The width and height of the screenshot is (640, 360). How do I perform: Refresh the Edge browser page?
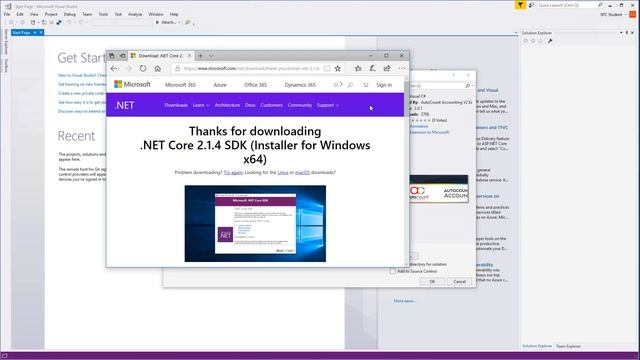coord(143,69)
